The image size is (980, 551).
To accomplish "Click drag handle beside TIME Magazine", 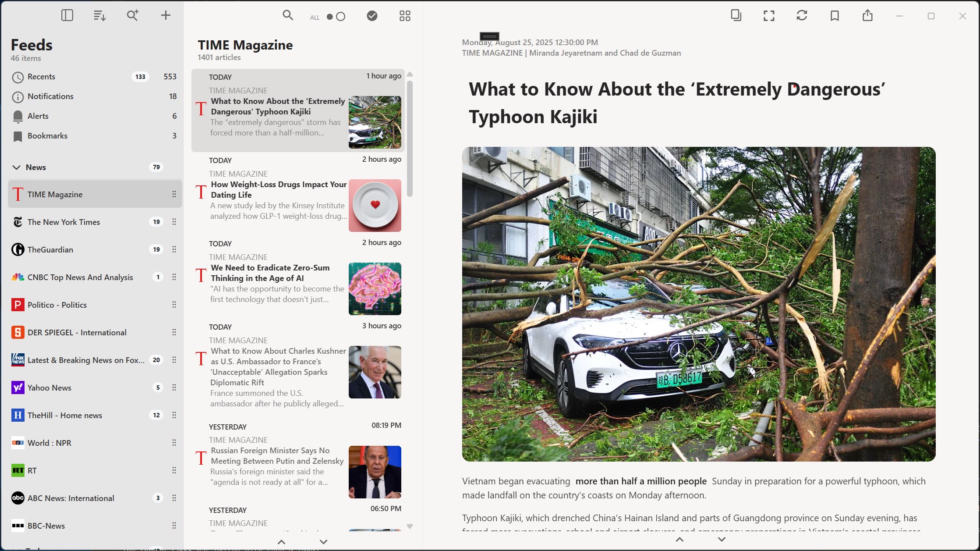I will tap(174, 194).
